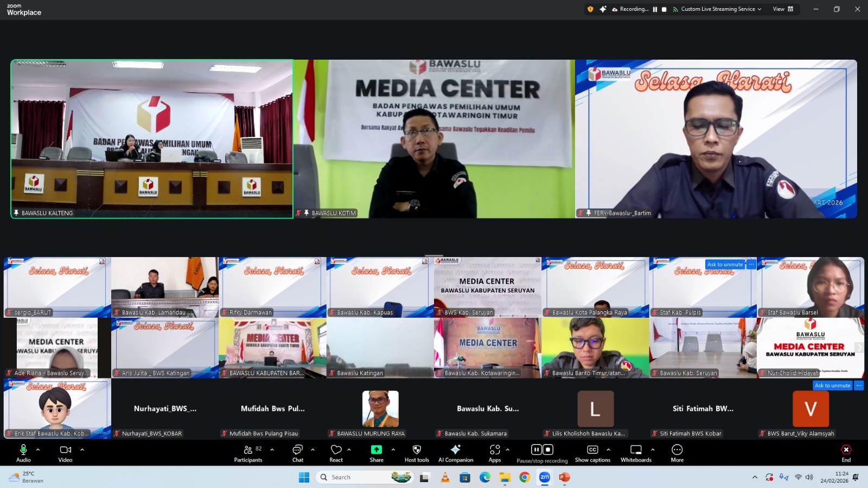Viewport: 868px width, 488px height.
Task: Select the BAWASLU KOTIM video tile
Action: pos(434,139)
